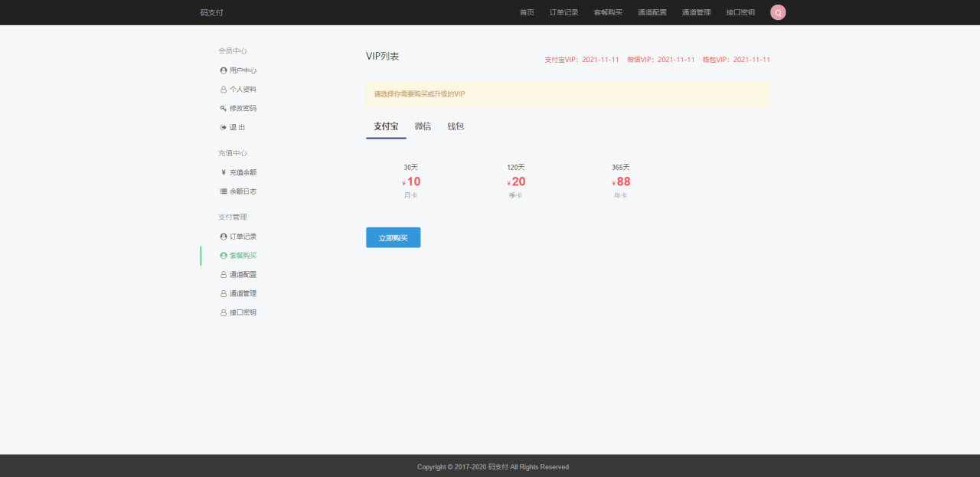Open 首页 in the top navigation
Viewport: 980px width, 477px height.
(527, 12)
